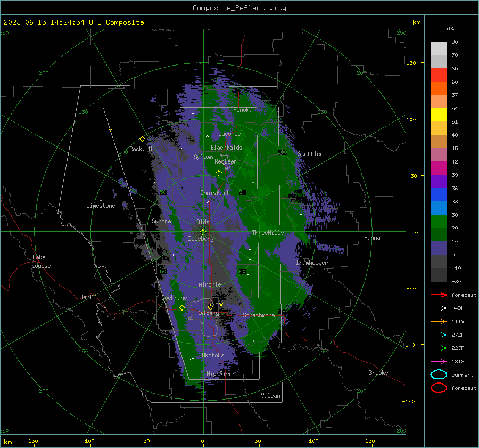
Task: Click the Ponoka city label
Action: (x=243, y=110)
